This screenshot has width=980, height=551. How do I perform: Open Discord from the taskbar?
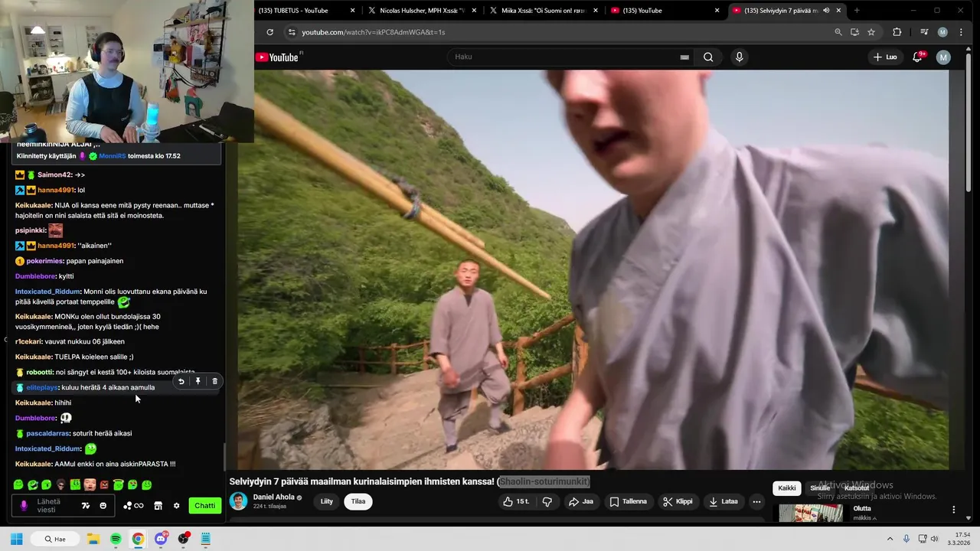click(x=161, y=539)
